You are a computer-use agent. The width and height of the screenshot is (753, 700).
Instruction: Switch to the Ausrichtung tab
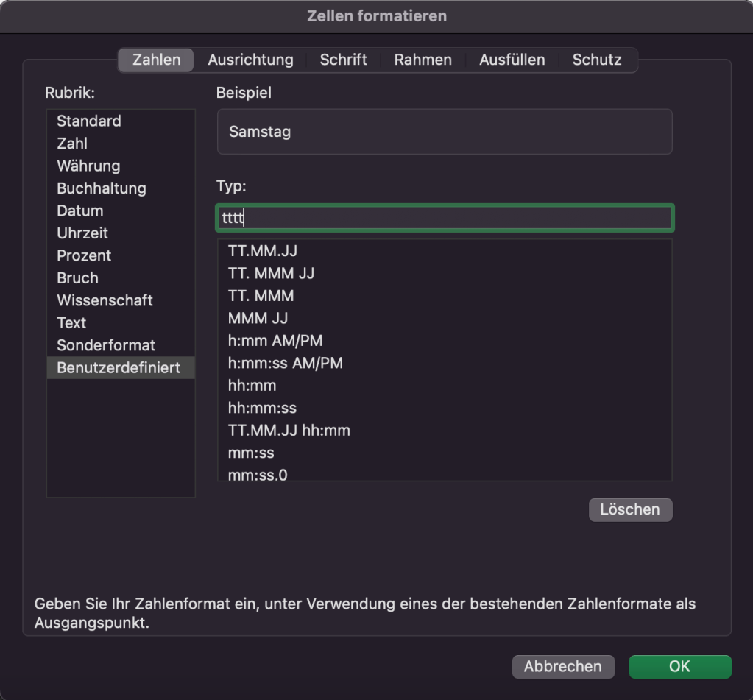(x=250, y=60)
